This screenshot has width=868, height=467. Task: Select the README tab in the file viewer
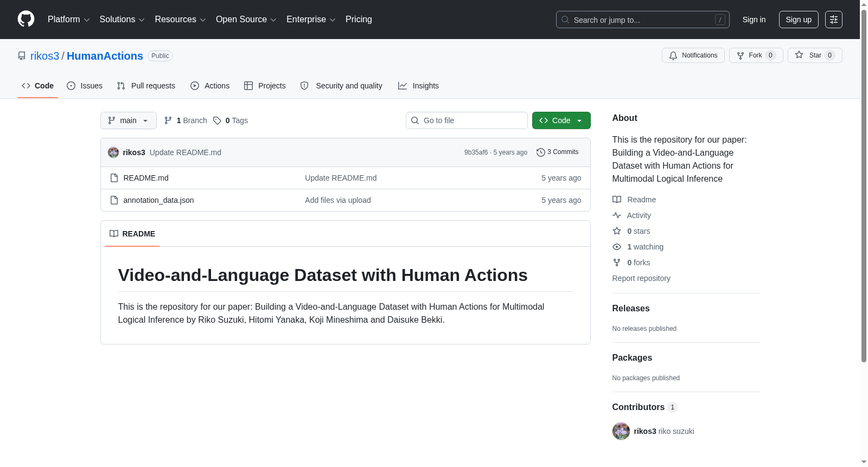[x=132, y=234]
